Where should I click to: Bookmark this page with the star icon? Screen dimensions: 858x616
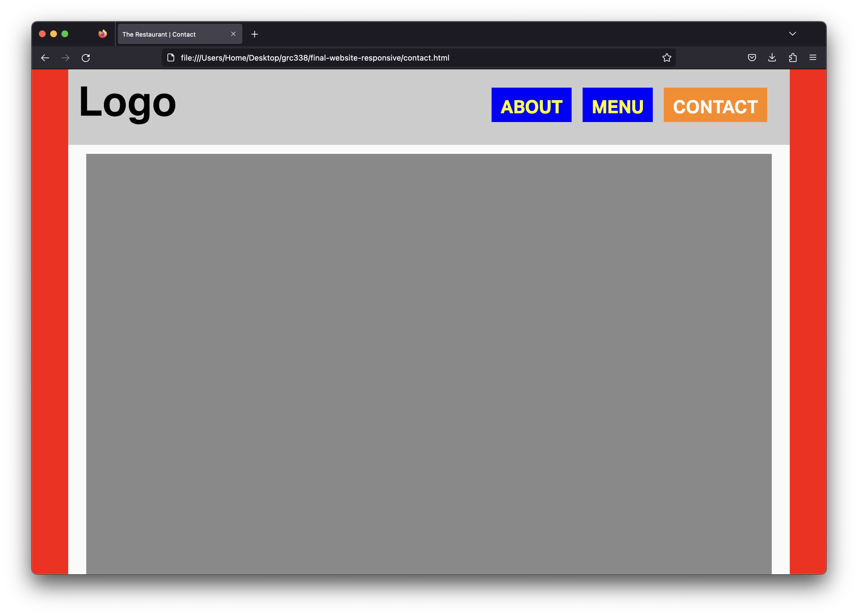(667, 57)
